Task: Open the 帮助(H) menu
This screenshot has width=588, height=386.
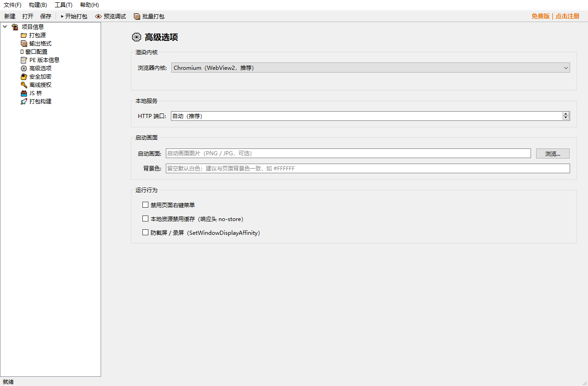Action: pyautogui.click(x=89, y=5)
